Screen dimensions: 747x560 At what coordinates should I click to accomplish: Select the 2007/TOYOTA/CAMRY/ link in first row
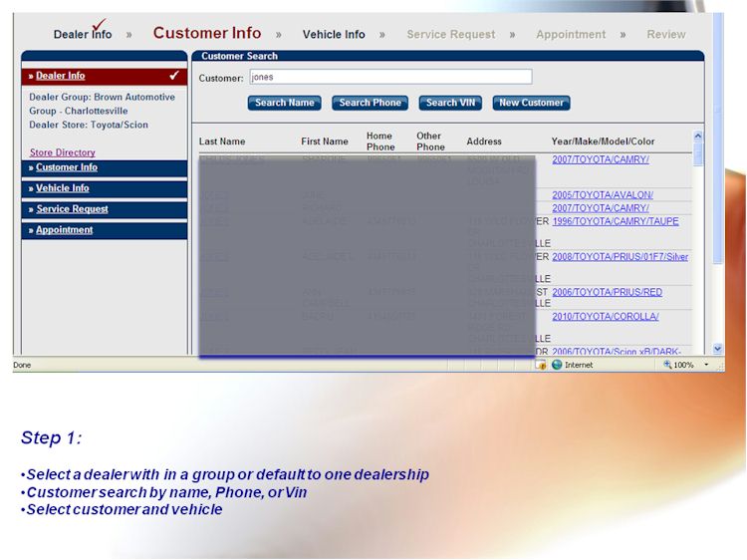(601, 159)
